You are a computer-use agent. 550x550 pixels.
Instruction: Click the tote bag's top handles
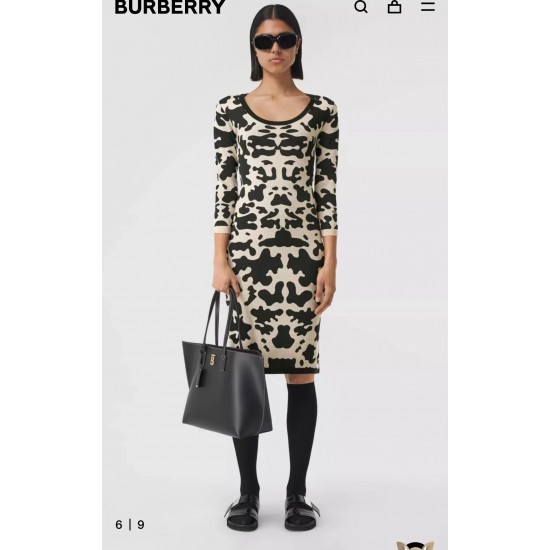pyautogui.click(x=221, y=317)
